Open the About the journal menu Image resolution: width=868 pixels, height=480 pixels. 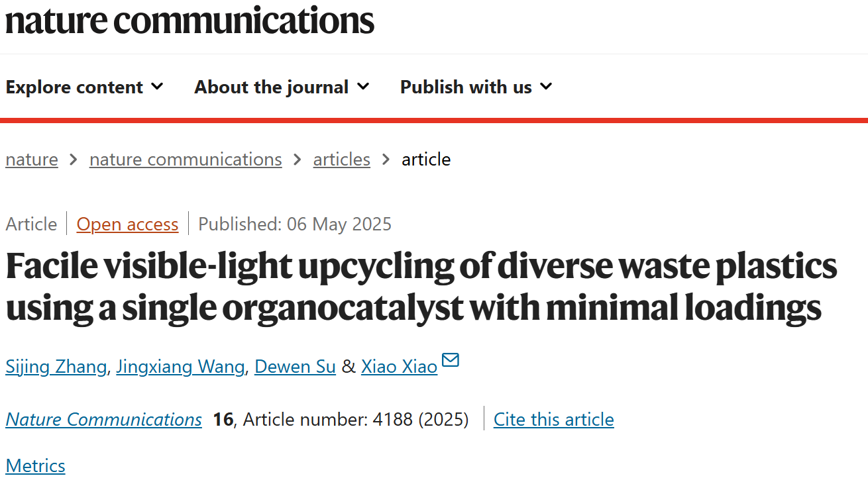pos(282,87)
